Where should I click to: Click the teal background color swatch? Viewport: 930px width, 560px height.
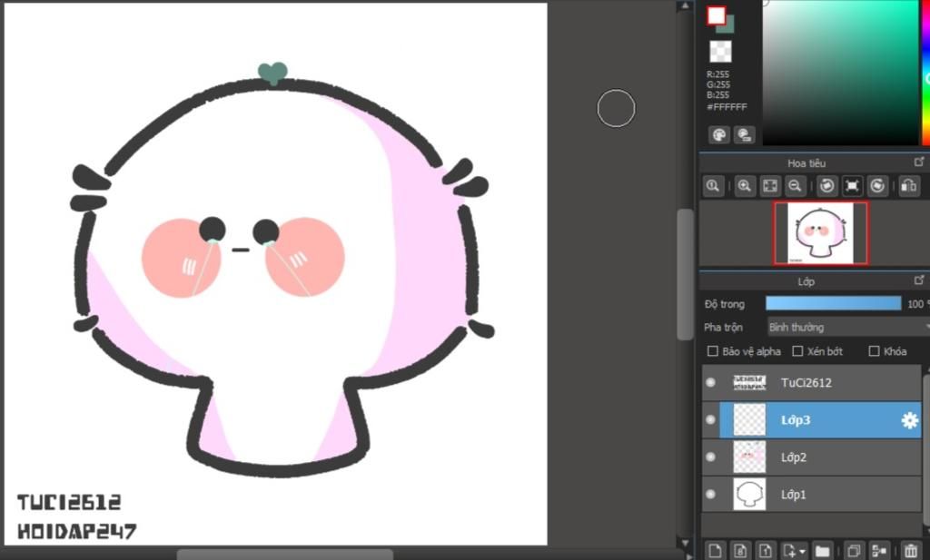pos(729,26)
